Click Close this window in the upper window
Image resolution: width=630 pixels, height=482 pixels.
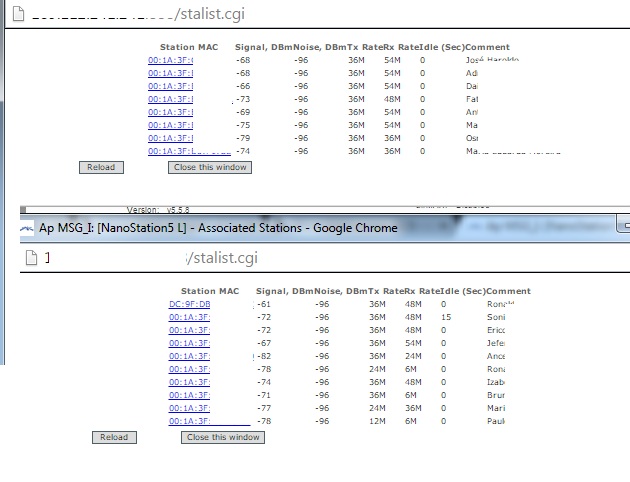click(210, 167)
